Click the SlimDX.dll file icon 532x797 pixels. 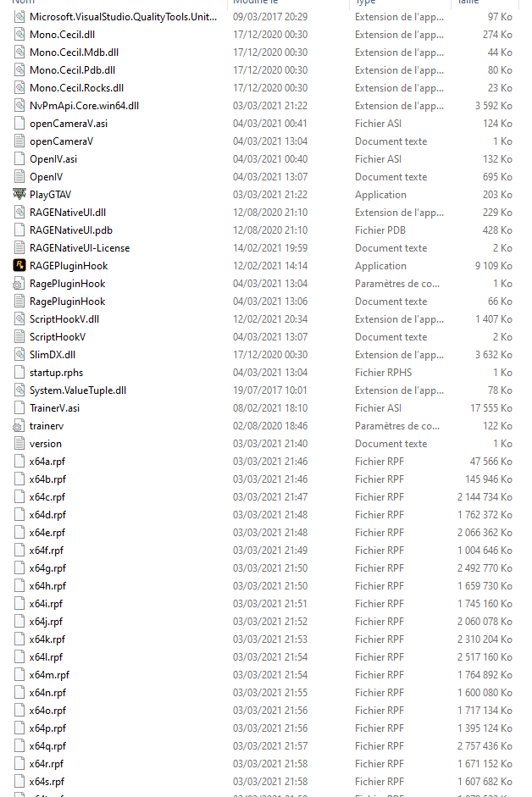click(19, 355)
